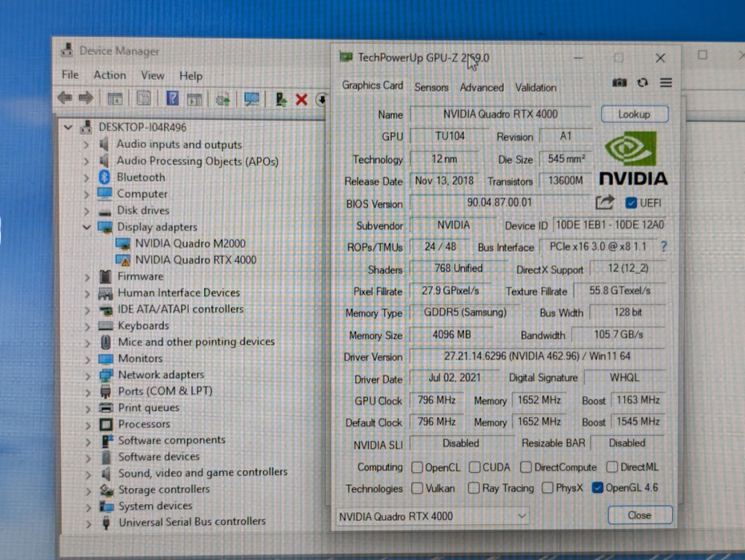Toggle the UEFI checkbox
Viewport: 745px width, 560px height.
coord(631,203)
